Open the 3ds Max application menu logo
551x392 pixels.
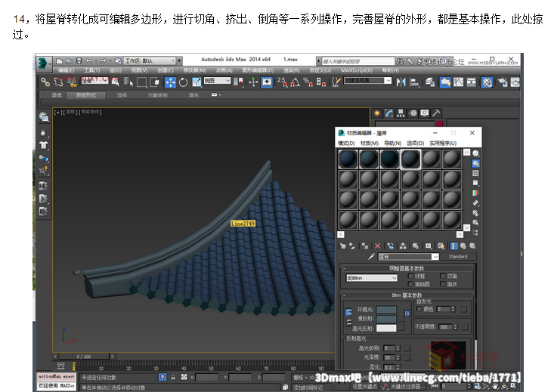click(x=44, y=63)
